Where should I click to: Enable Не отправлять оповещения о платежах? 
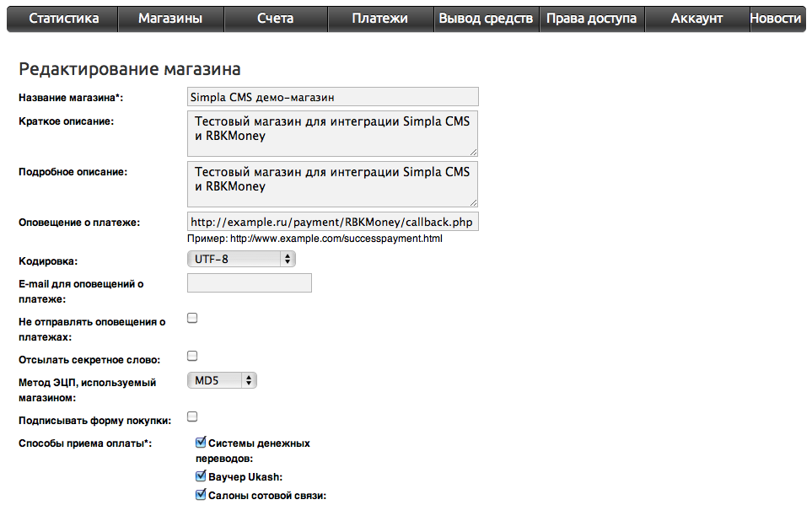click(x=192, y=318)
